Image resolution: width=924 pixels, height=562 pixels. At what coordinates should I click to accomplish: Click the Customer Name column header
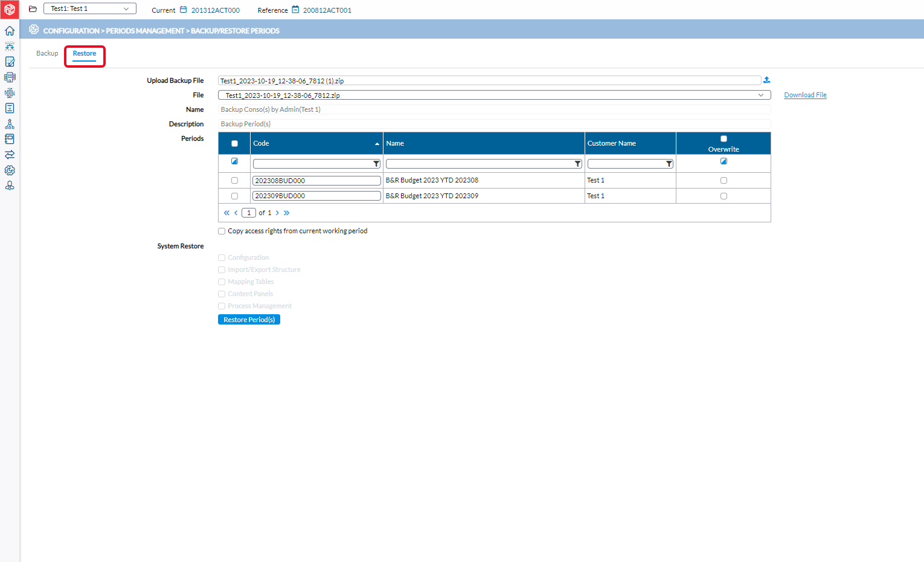[x=630, y=143]
